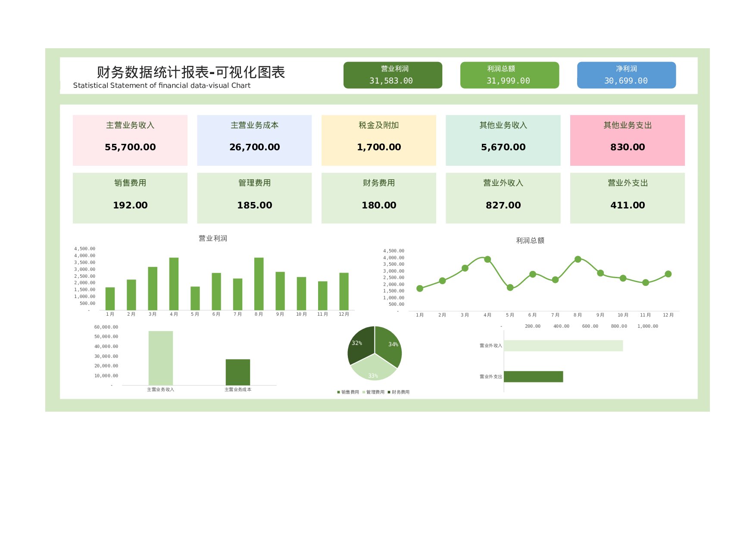Click the 财务数据统计报表 dashboard title

191,72
